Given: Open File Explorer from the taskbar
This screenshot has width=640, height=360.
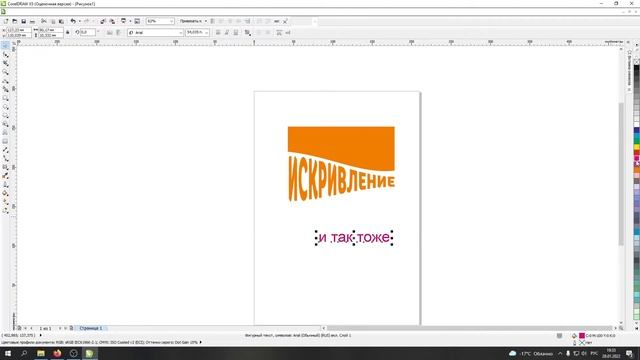Looking at the screenshot, I should 41,353.
